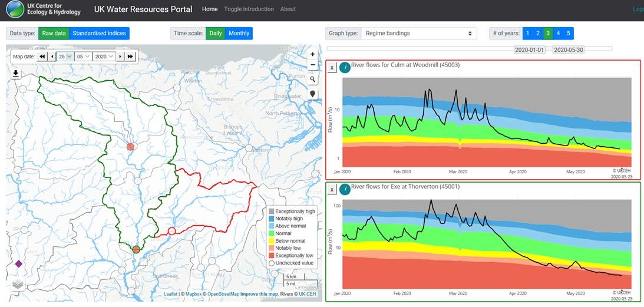This screenshot has height=307, width=644.
Task: Jump back with the double-left date arrow
Action: pos(42,57)
